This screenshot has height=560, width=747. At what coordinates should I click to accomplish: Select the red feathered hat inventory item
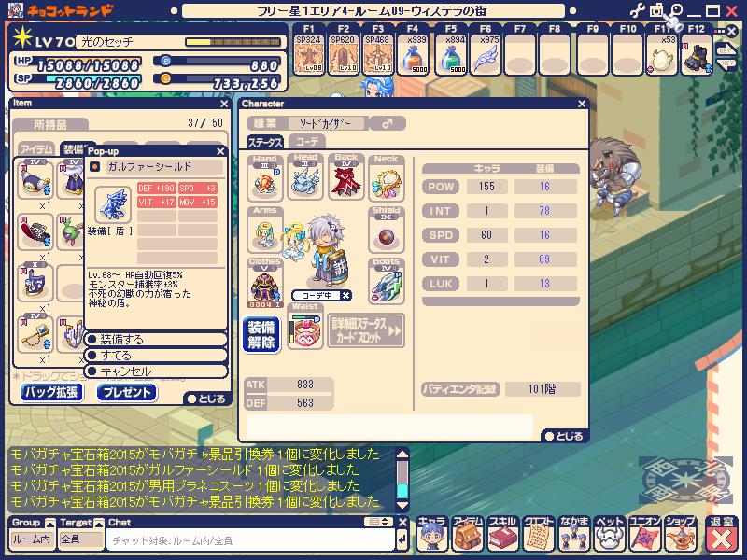[x=35, y=232]
